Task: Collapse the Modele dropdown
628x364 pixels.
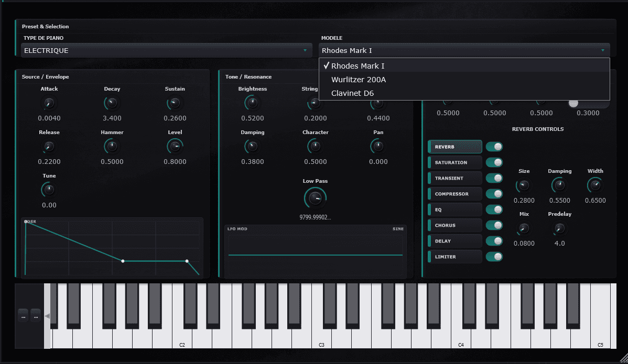Action: [464, 51]
